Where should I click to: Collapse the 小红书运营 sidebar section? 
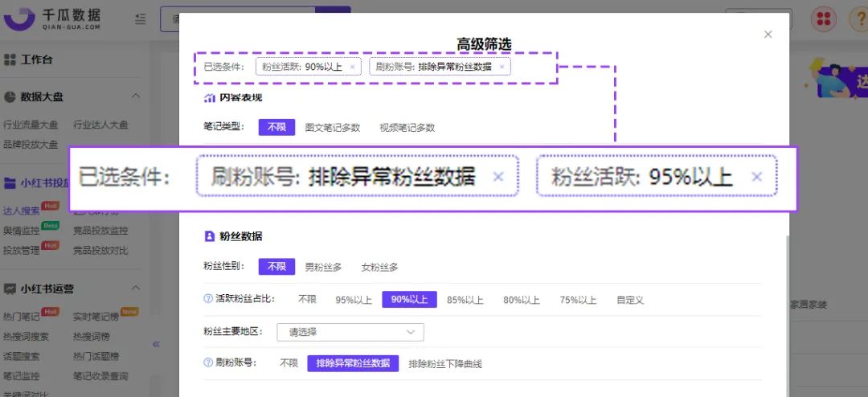pos(136,288)
